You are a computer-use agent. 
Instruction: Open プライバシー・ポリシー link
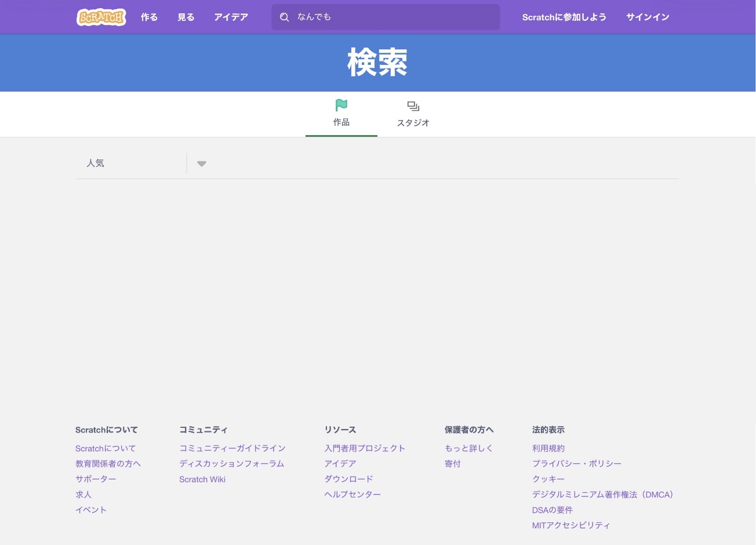pos(577,464)
